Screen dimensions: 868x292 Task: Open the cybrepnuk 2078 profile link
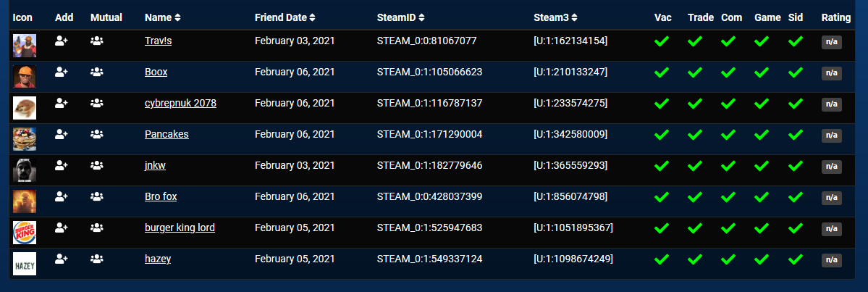pyautogui.click(x=180, y=103)
